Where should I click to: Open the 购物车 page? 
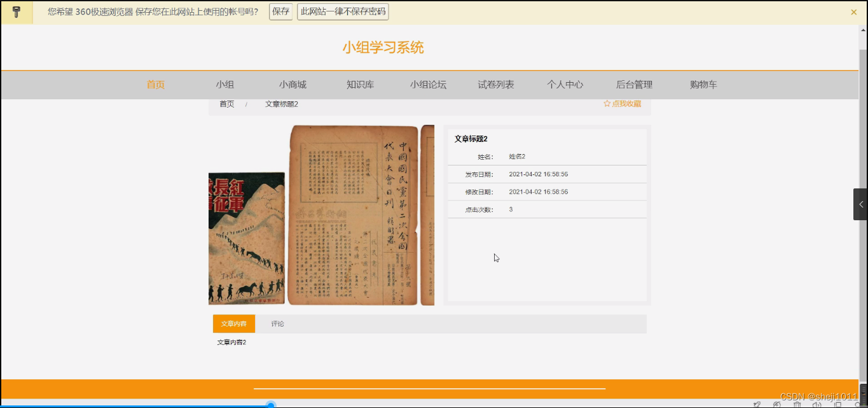coord(702,84)
